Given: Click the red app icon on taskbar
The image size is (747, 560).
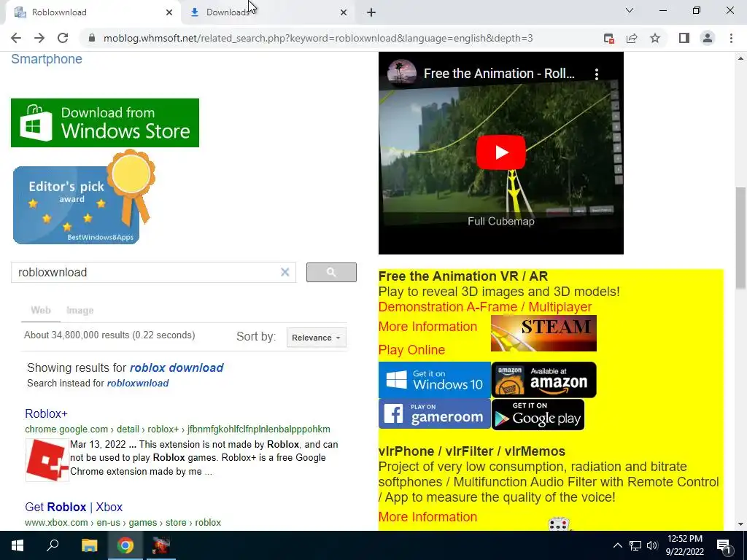Looking at the screenshot, I should (161, 545).
